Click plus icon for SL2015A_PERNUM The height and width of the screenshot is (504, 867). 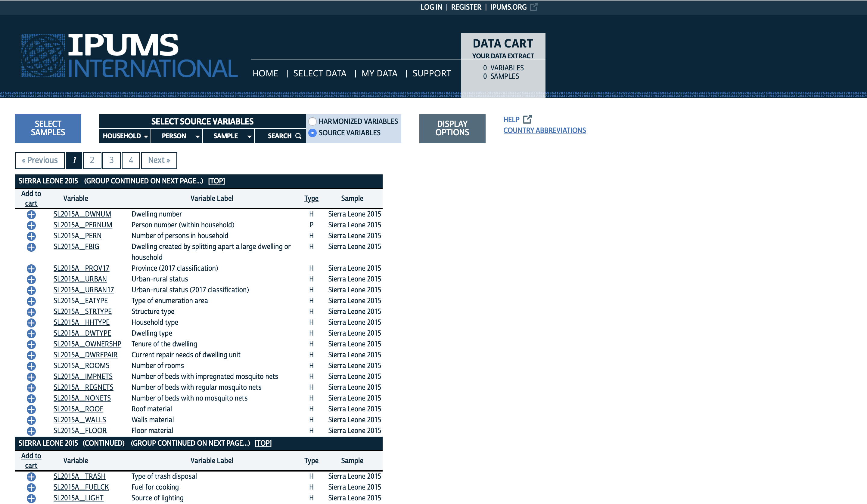click(31, 225)
